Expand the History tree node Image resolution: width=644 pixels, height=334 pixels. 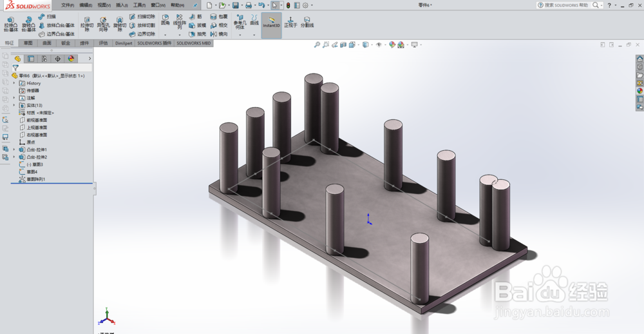tap(14, 83)
